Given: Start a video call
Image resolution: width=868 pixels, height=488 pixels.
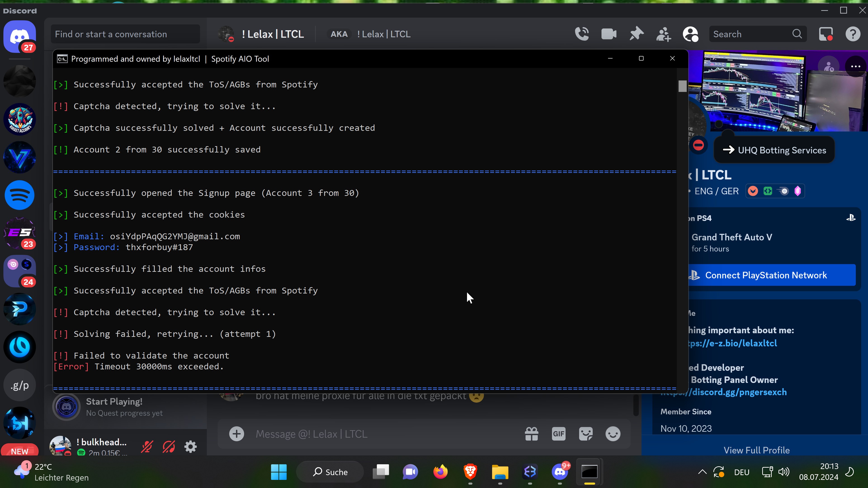Looking at the screenshot, I should point(609,34).
